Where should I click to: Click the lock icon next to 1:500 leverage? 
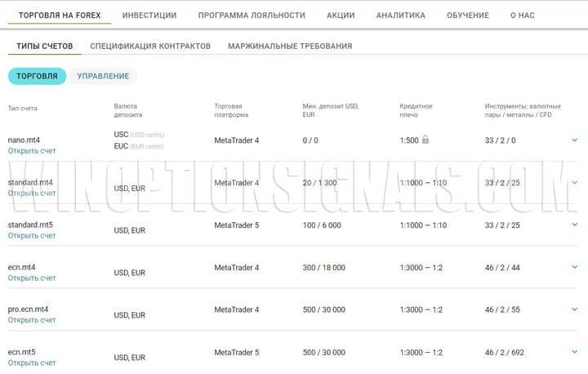(425, 140)
